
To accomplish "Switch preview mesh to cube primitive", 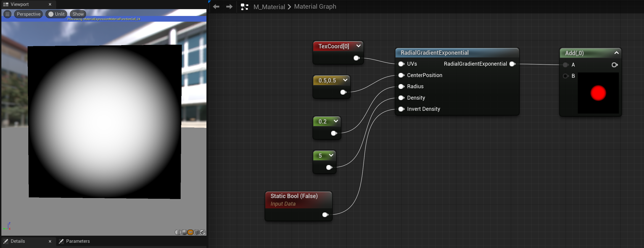I will pos(196,232).
